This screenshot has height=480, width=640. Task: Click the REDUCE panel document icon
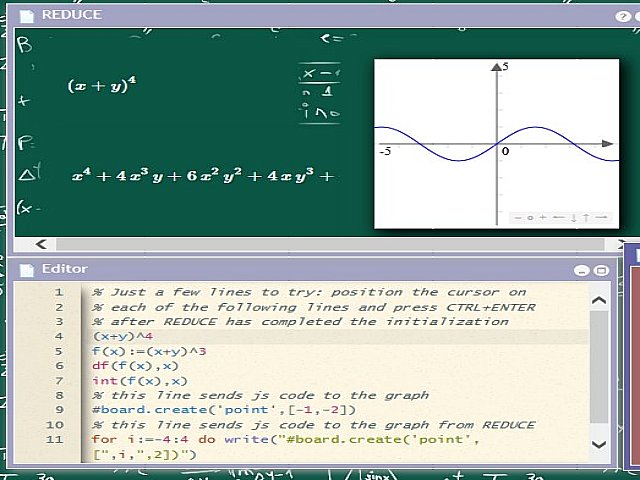tap(27, 16)
